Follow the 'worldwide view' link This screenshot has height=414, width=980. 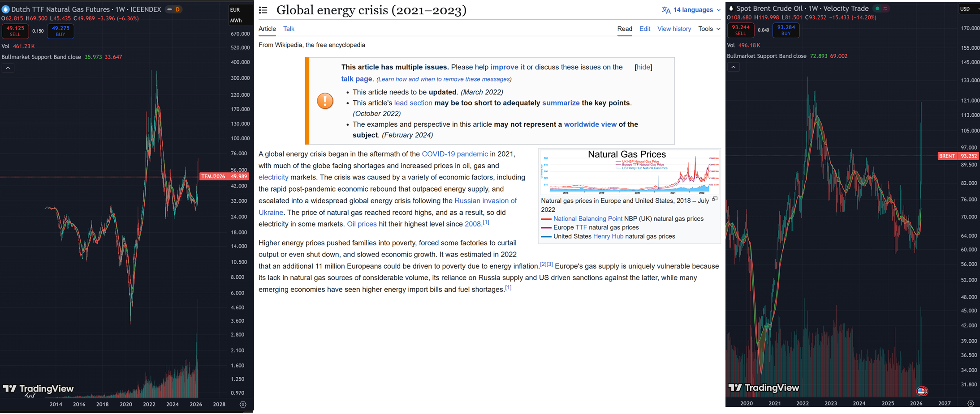pos(590,124)
